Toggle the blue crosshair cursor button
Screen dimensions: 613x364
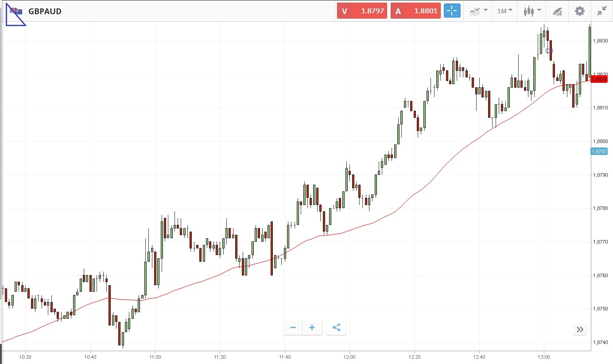pyautogui.click(x=452, y=11)
